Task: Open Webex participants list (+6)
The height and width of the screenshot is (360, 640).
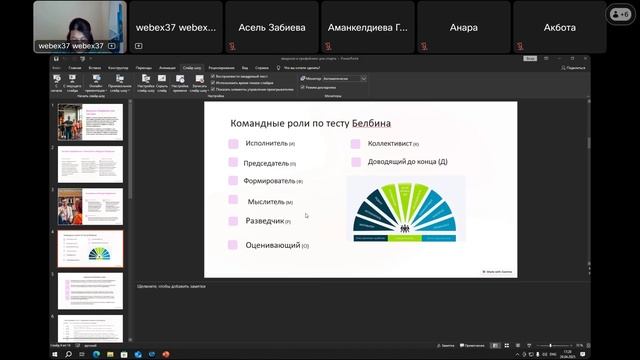Action: [620, 15]
